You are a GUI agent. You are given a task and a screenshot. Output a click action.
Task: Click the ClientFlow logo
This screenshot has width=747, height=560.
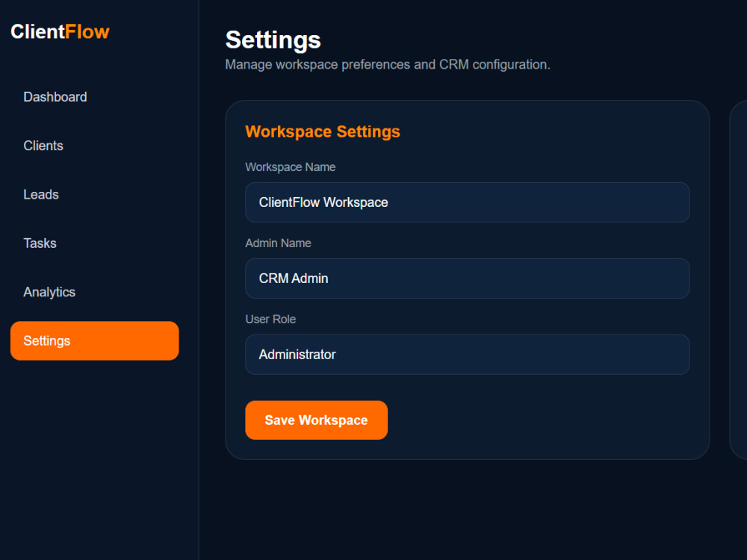click(x=60, y=32)
